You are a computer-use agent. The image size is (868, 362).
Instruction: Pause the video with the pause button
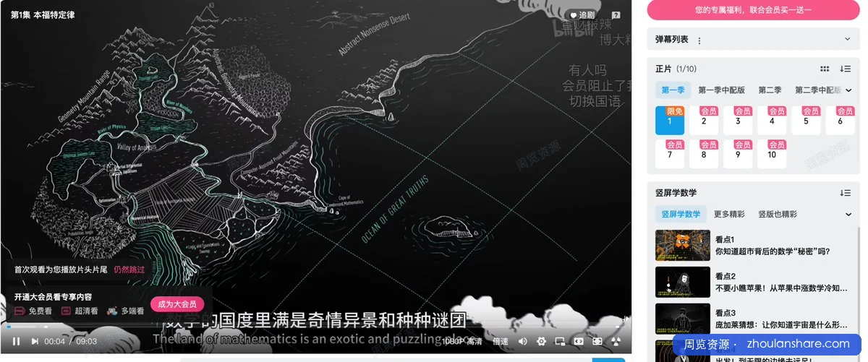click(16, 341)
